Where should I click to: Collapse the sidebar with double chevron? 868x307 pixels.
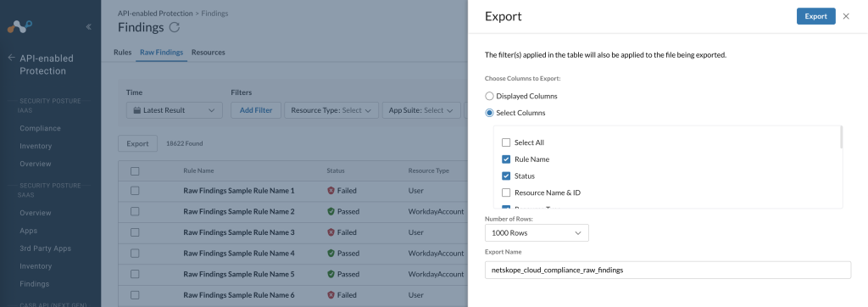(x=88, y=26)
